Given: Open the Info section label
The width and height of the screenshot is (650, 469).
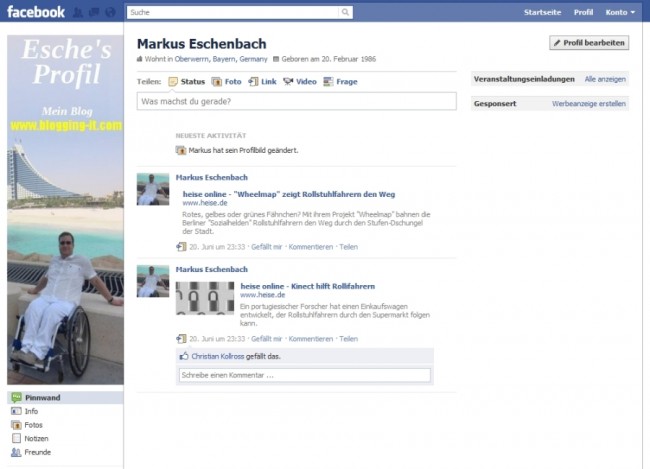Looking at the screenshot, I should (x=31, y=411).
